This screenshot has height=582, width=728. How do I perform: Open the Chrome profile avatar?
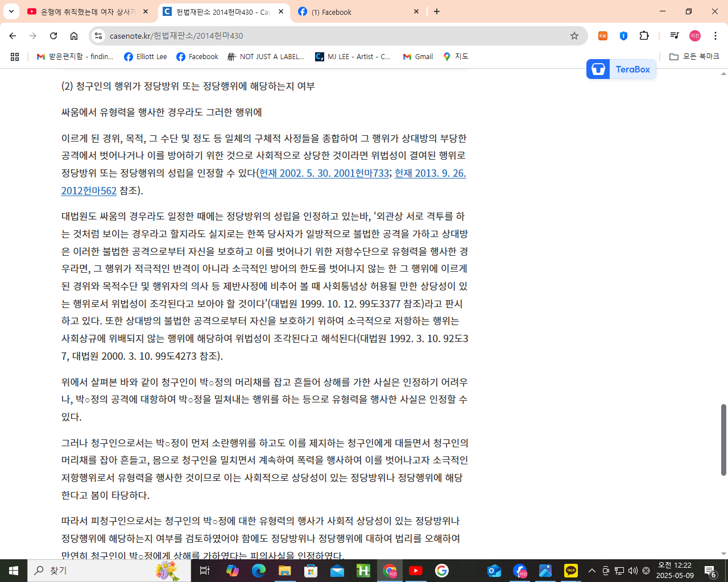pos(695,36)
